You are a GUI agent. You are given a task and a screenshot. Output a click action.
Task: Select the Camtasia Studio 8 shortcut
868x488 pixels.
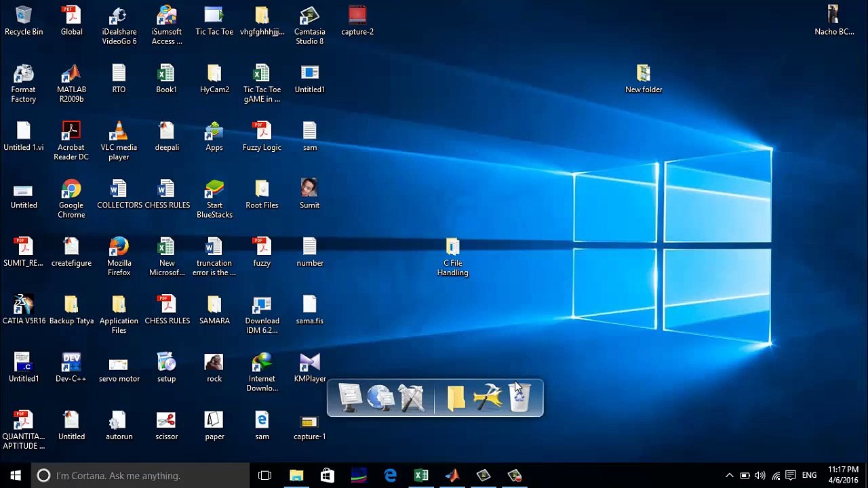pyautogui.click(x=309, y=25)
